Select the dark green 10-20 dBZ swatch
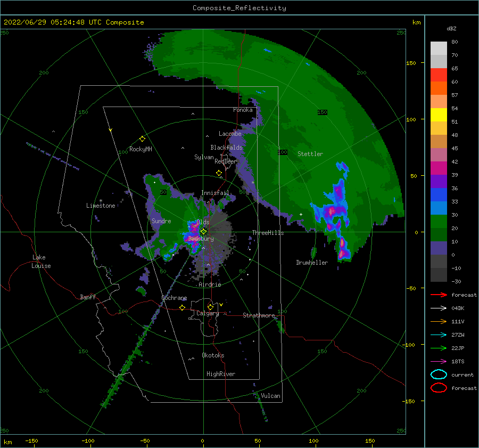The height and width of the screenshot is (448, 479). coord(439,235)
